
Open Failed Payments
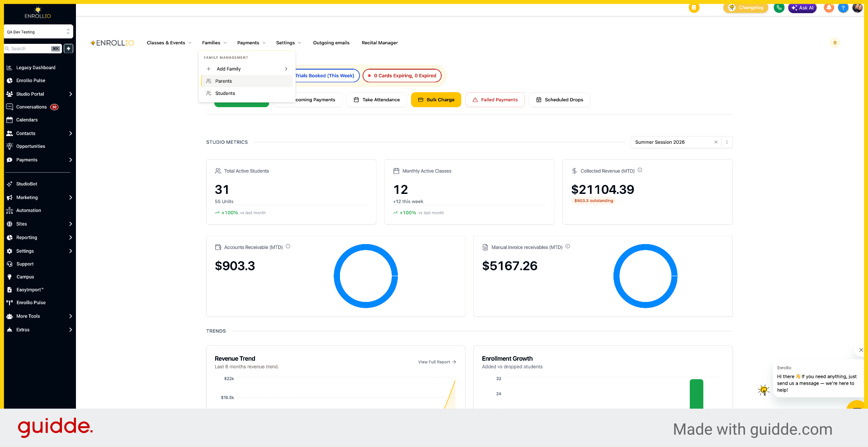pyautogui.click(x=495, y=100)
